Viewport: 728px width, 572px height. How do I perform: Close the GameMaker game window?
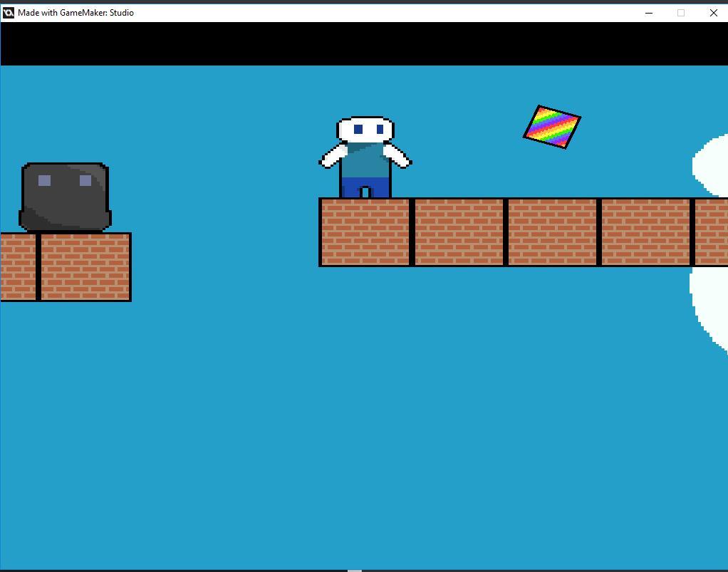tap(713, 12)
